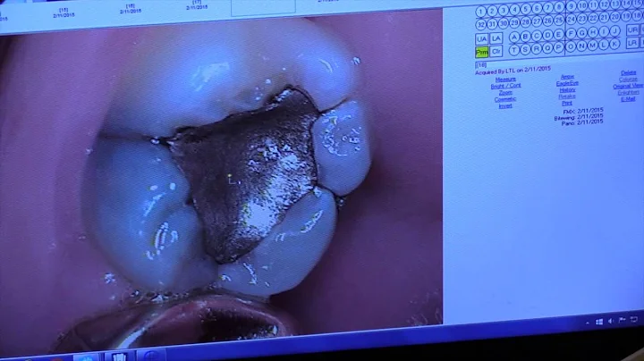Select primary tooth A
Image resolution: width=644 pixels, height=361 pixels.
pos(514,38)
